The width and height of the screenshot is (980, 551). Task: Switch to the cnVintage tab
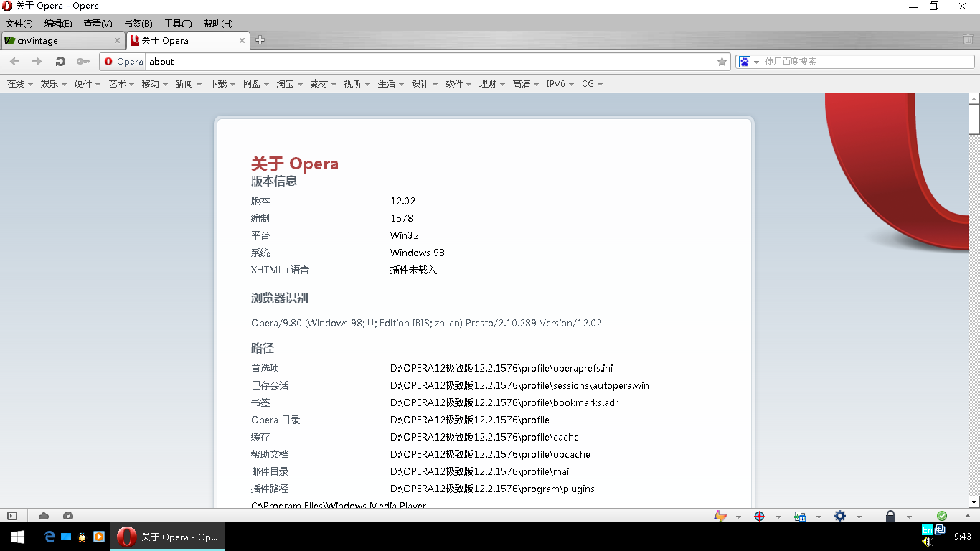63,40
